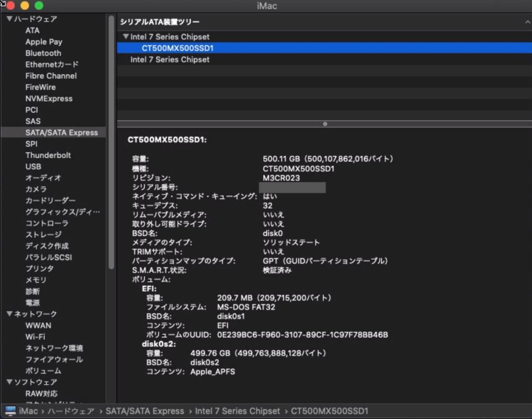Select ディスク作成 in the sidebar
The height and width of the screenshot is (419, 532).
click(x=47, y=246)
